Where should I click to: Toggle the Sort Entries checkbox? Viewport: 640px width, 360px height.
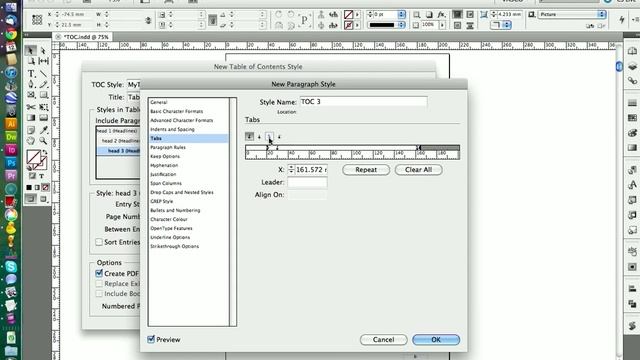point(99,242)
